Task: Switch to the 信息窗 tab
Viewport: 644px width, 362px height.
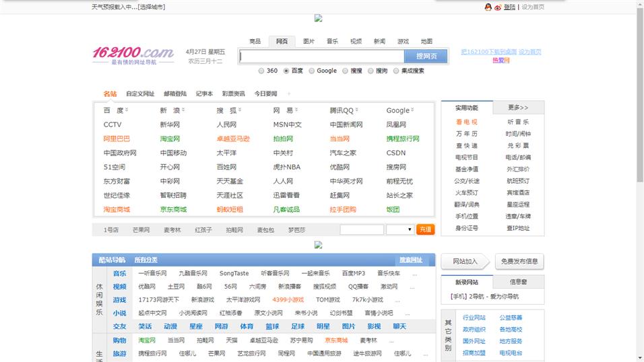Action: pos(518,282)
